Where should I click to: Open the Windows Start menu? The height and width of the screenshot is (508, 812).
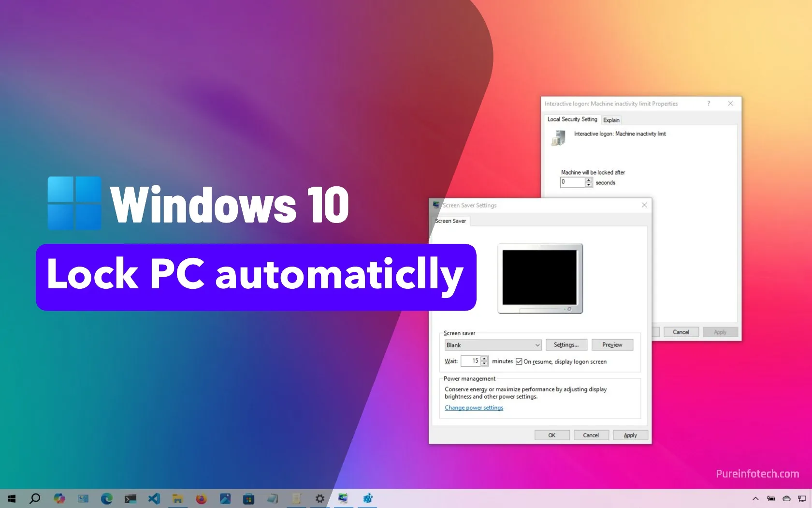coord(12,498)
